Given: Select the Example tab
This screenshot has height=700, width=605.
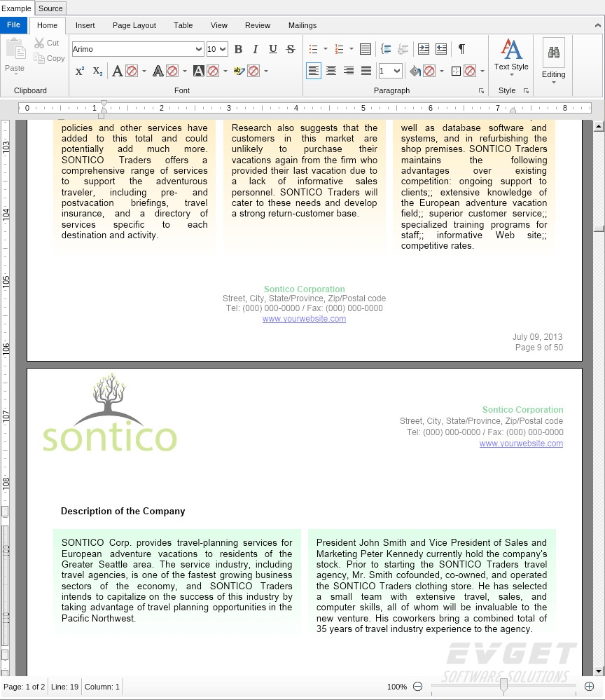Looking at the screenshot, I should coord(17,8).
